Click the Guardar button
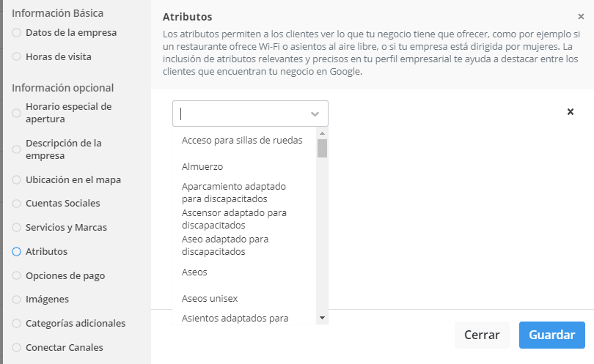 (x=551, y=335)
